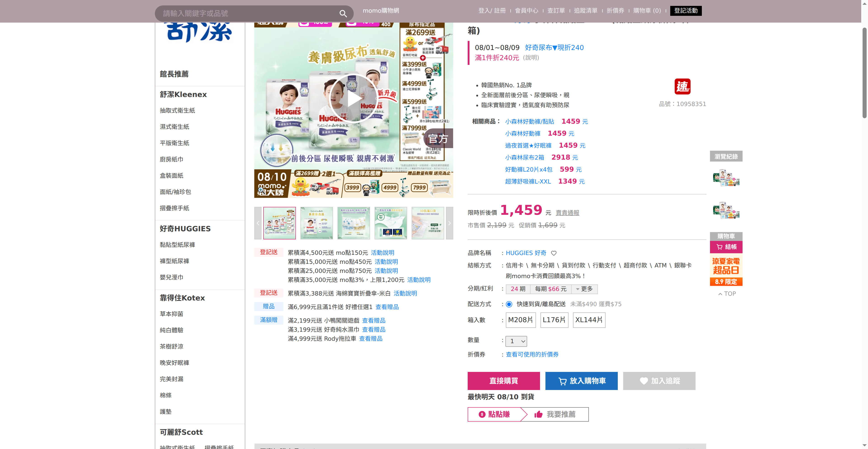The height and width of the screenshot is (449, 868).
Task: Open related product 小森林尿布2箱
Action: click(x=524, y=157)
